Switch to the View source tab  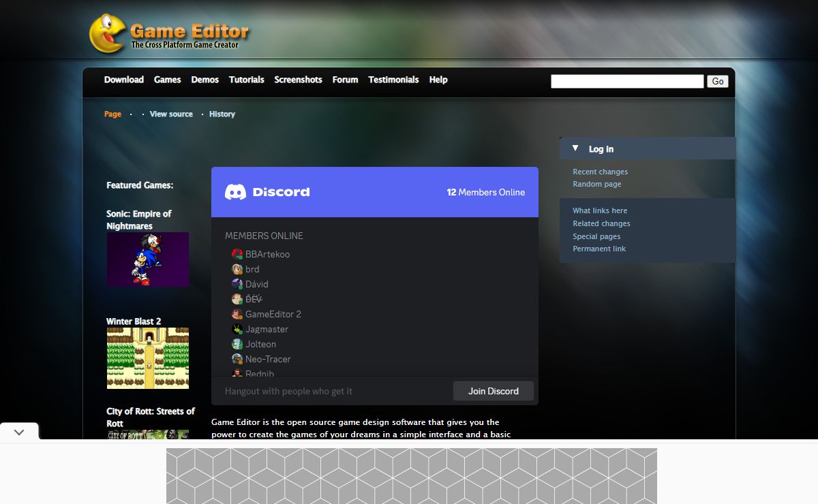click(x=171, y=114)
